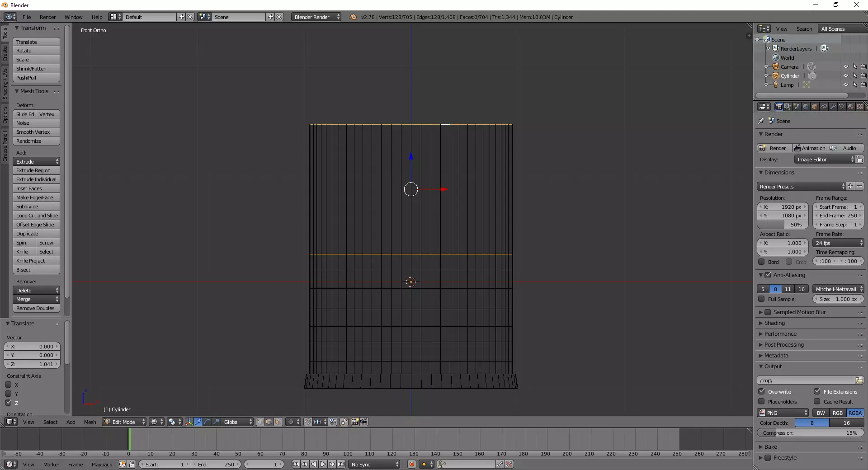Click the timeline play forward button
This screenshot has width=868, height=470.
tap(323, 464)
